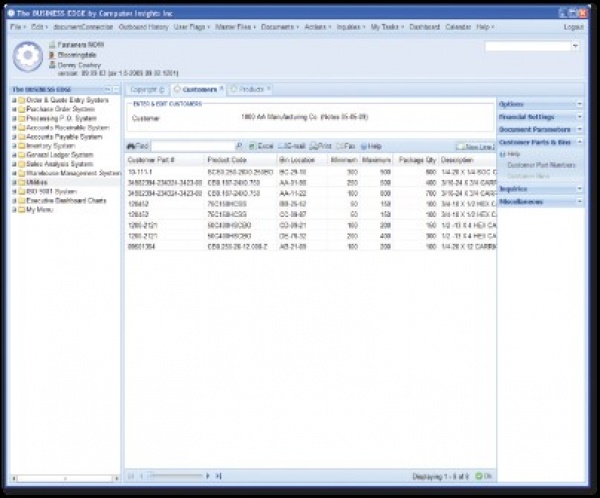Click Calendar in the menu bar

pyautogui.click(x=458, y=27)
